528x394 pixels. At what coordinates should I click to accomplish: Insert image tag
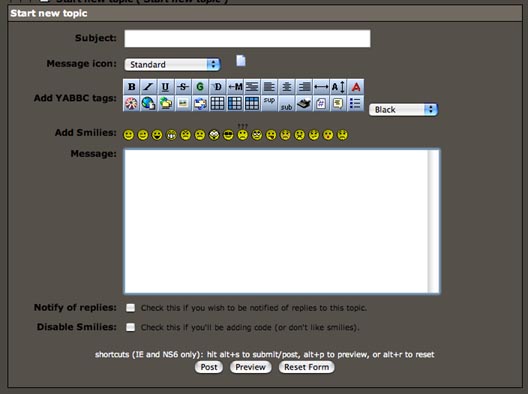tap(183, 103)
